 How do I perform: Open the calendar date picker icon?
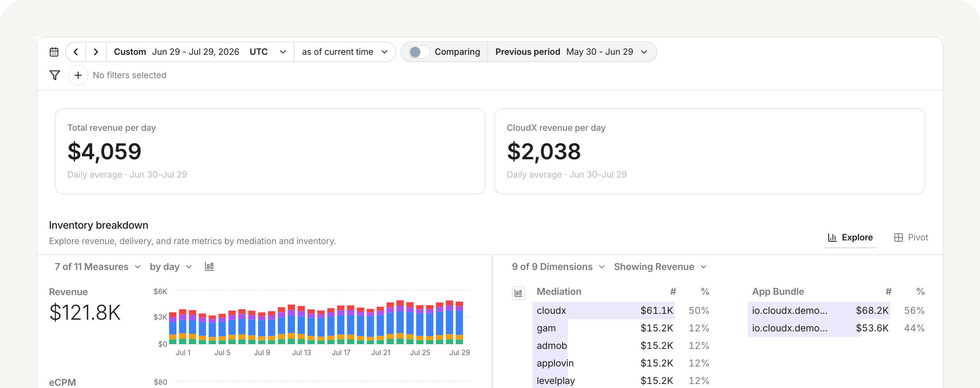pos(54,52)
